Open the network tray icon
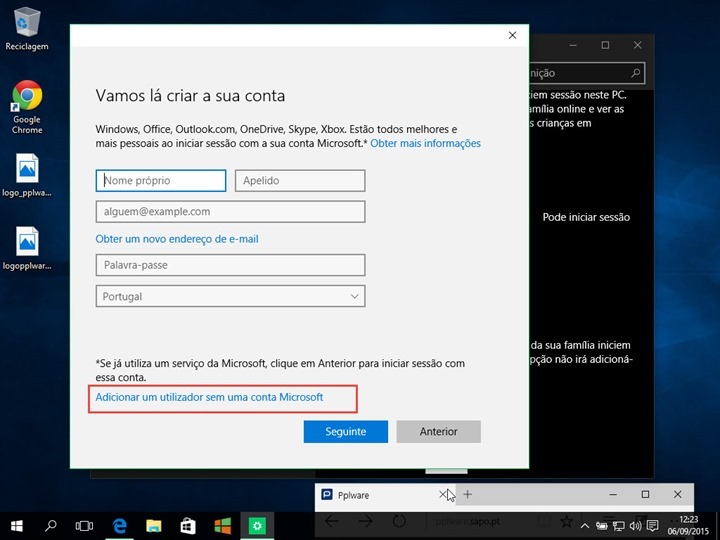 [619, 526]
